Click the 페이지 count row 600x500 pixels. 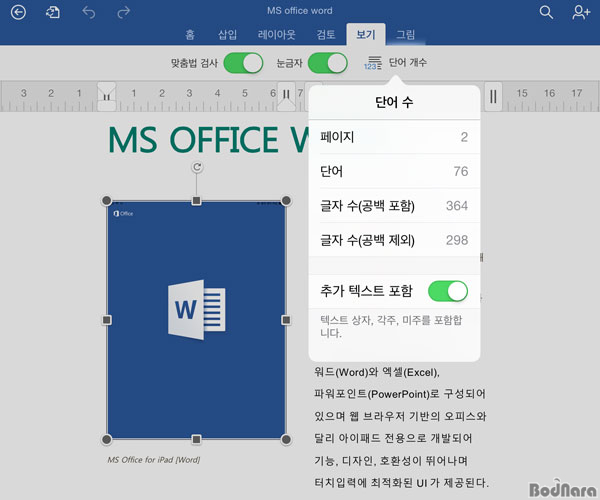tap(394, 137)
